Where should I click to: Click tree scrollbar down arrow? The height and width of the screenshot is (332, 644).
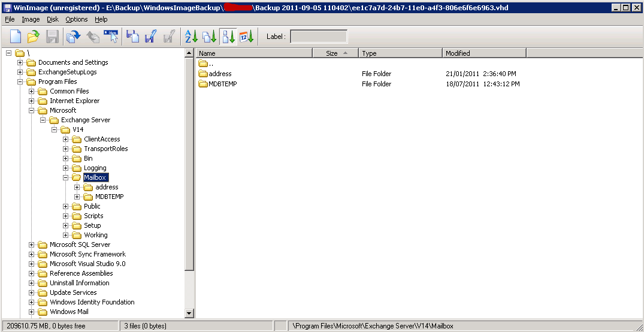[189, 313]
